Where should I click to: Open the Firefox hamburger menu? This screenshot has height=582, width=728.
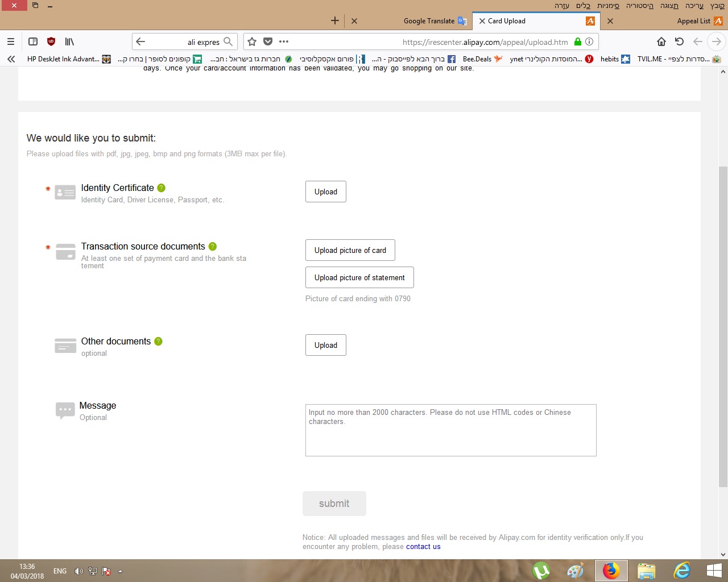pyautogui.click(x=11, y=41)
